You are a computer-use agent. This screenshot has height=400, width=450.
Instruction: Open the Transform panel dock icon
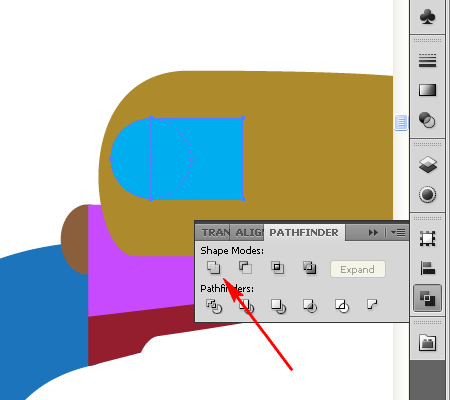pos(428,238)
